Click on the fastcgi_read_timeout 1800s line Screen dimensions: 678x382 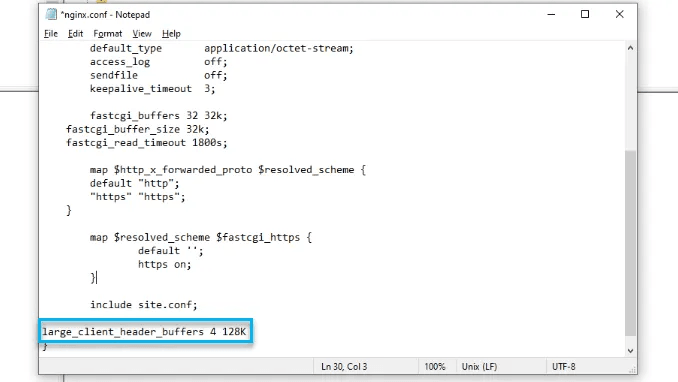coord(147,143)
